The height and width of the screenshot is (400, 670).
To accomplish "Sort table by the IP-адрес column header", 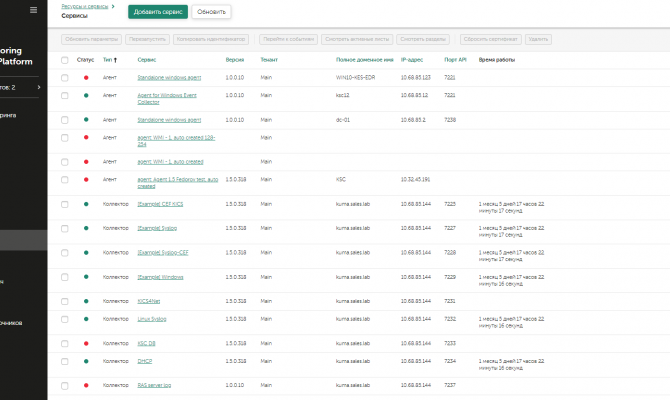I will pyautogui.click(x=412, y=60).
